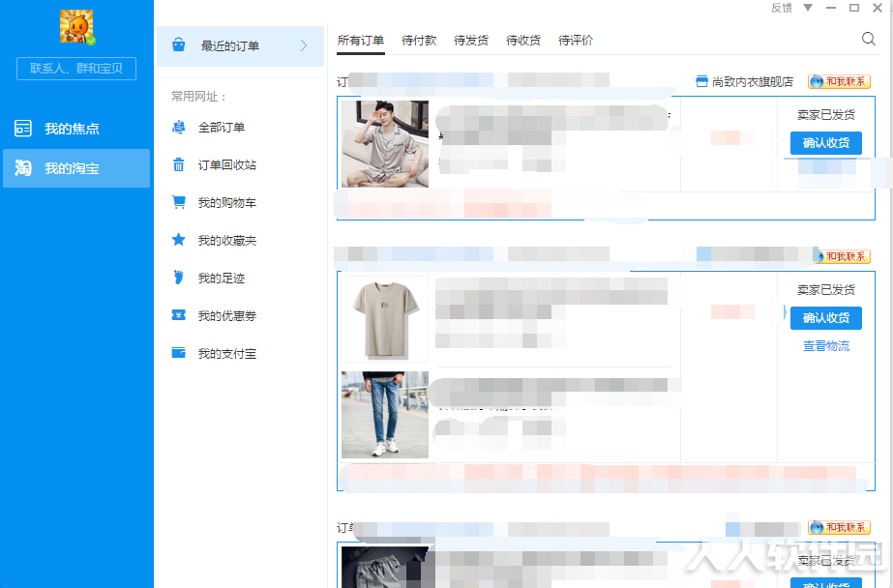Viewport: 893px width, 588px height.
Task: Open 订单回收站 link
Action: [227, 165]
